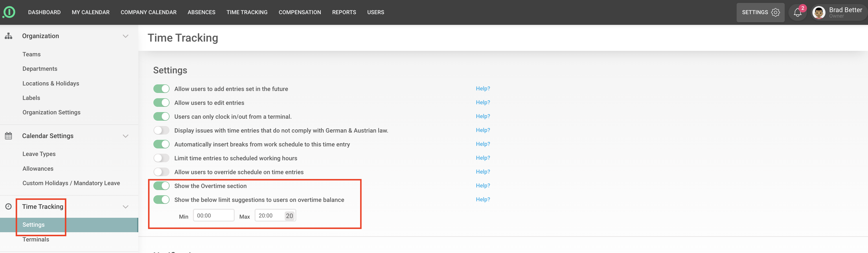Click the green app logo icon
Screen dimensions: 868x253
(x=9, y=12)
